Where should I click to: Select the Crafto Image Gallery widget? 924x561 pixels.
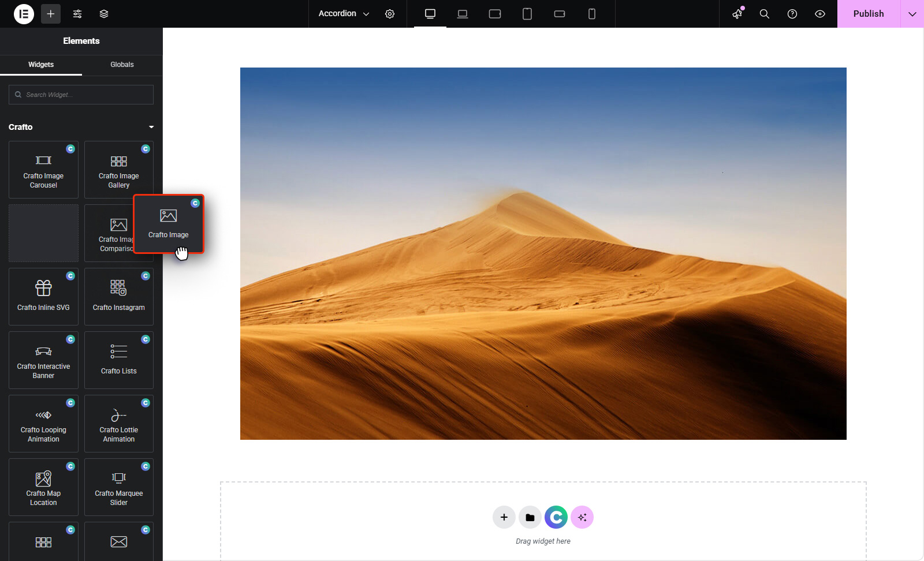point(119,170)
